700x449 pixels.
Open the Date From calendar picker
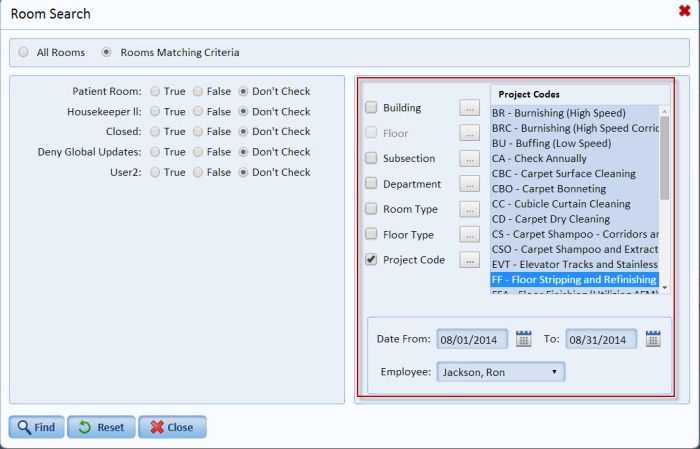tap(523, 339)
